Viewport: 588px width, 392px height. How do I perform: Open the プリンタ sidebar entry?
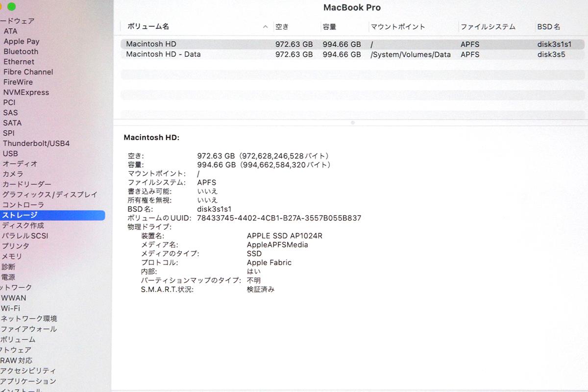(15, 246)
